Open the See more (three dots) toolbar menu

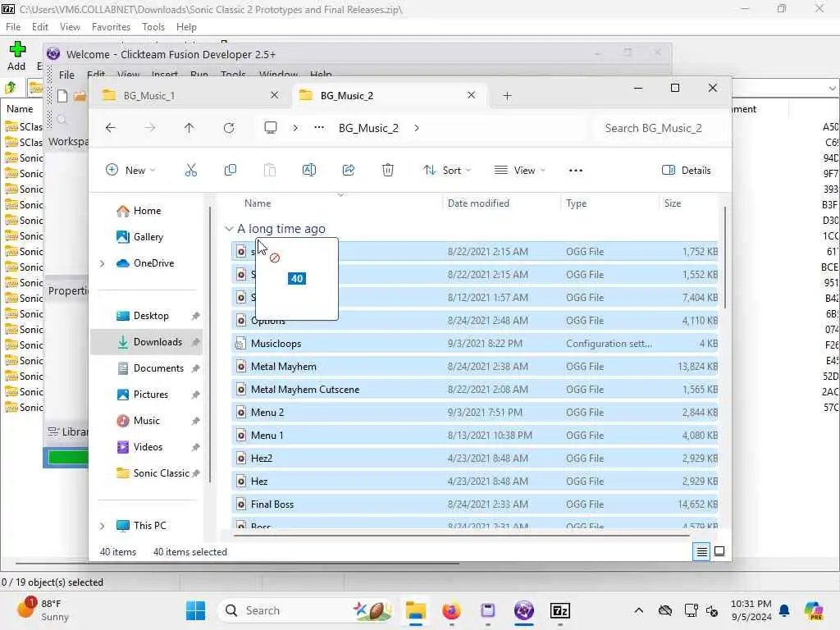575,171
